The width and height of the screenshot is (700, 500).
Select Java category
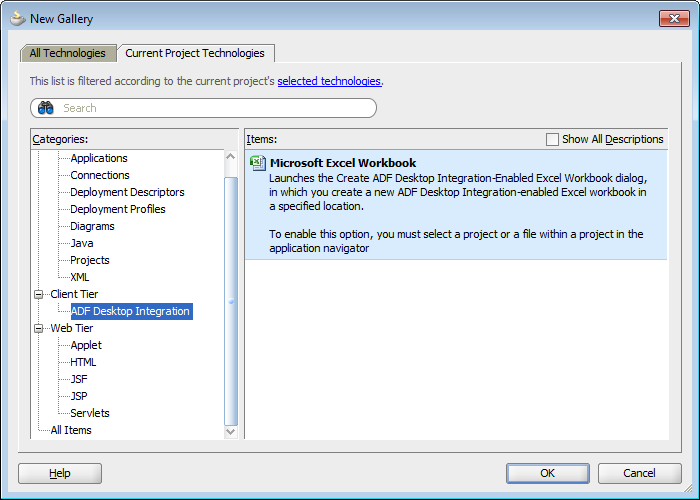(x=82, y=243)
